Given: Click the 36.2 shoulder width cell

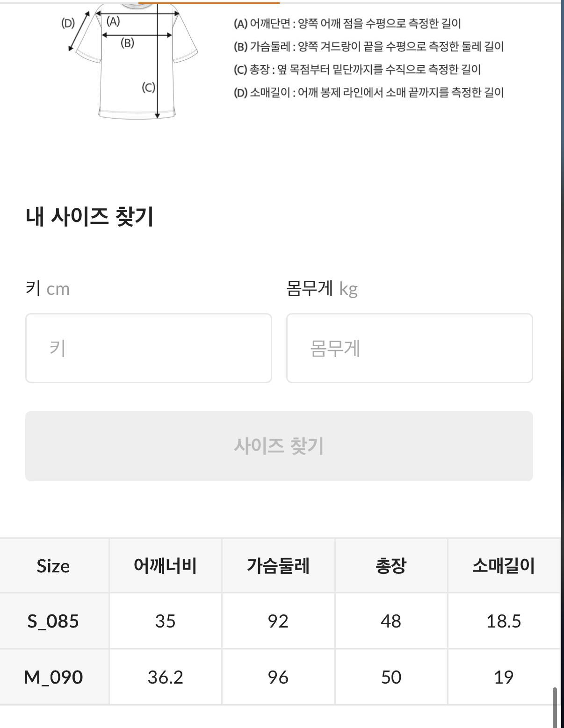Looking at the screenshot, I should pyautogui.click(x=165, y=677).
